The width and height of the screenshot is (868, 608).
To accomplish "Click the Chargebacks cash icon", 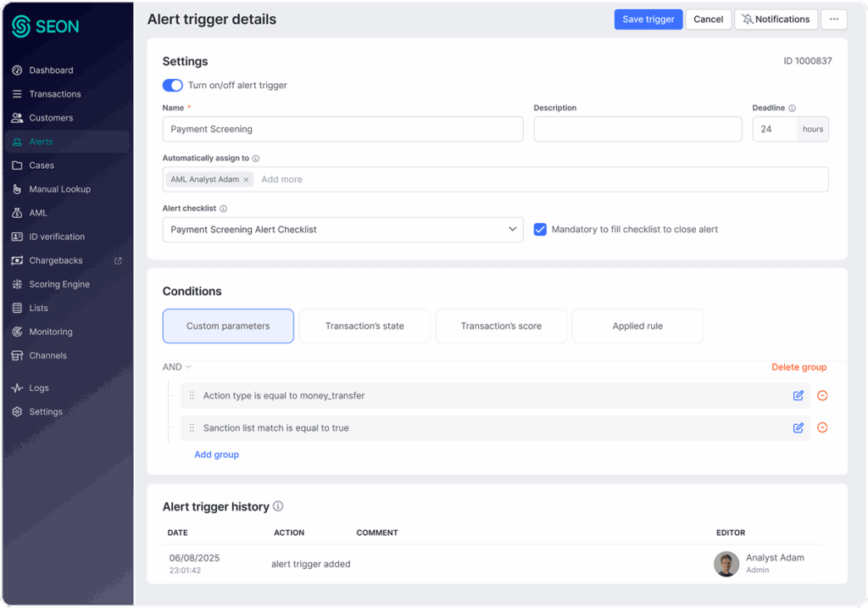I will point(17,261).
